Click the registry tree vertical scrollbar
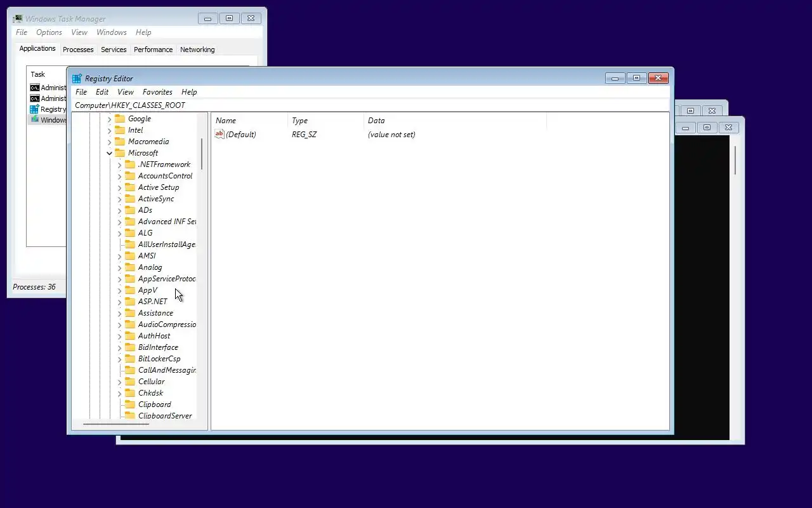This screenshot has height=508, width=812. [x=202, y=154]
